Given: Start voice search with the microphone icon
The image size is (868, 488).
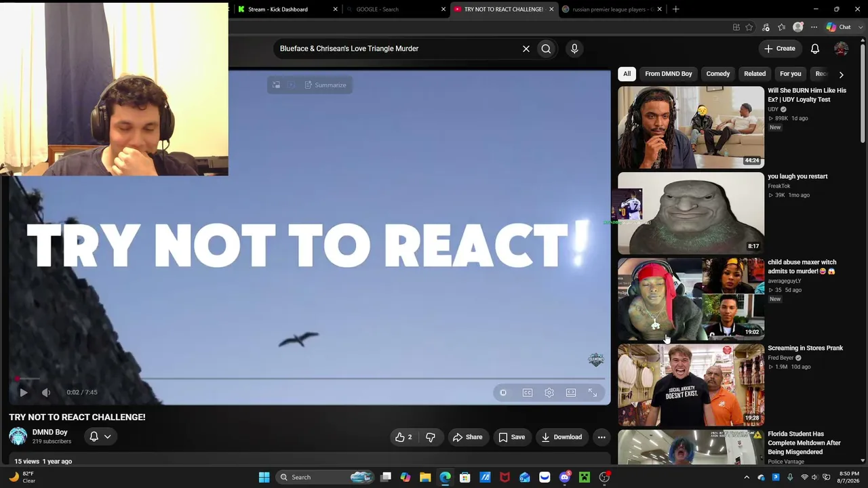Looking at the screenshot, I should pos(574,49).
